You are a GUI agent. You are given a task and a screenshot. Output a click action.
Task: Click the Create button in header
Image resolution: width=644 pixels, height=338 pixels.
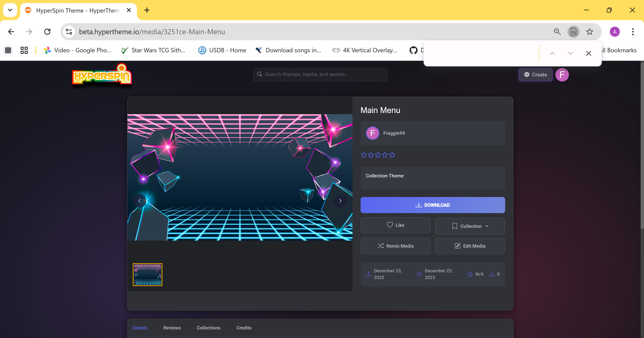pyautogui.click(x=535, y=74)
